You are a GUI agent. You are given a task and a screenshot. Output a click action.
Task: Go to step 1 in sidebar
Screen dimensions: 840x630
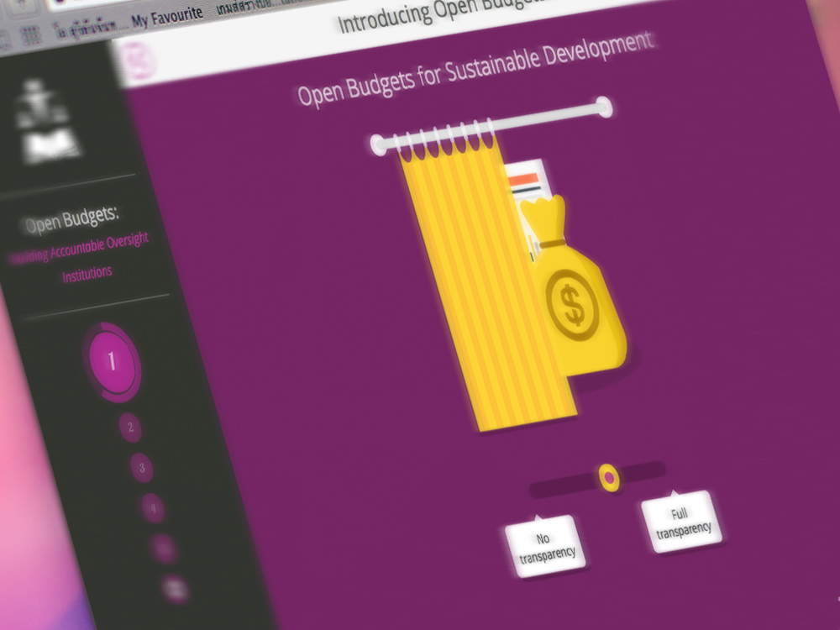coord(112,361)
